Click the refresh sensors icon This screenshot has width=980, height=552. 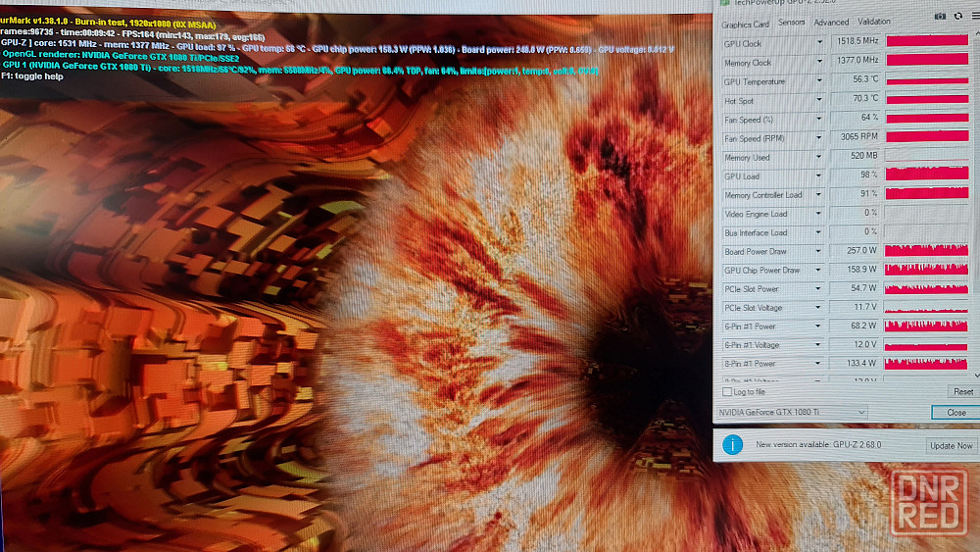click(957, 16)
